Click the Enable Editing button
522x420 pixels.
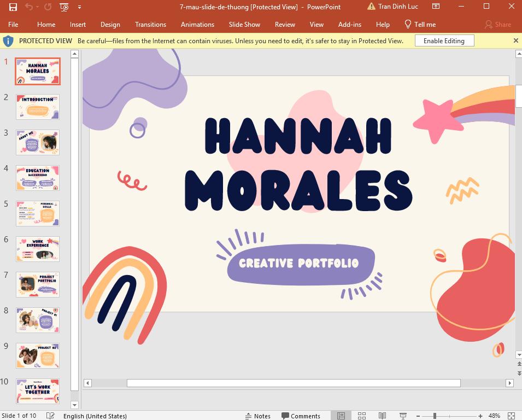point(444,40)
